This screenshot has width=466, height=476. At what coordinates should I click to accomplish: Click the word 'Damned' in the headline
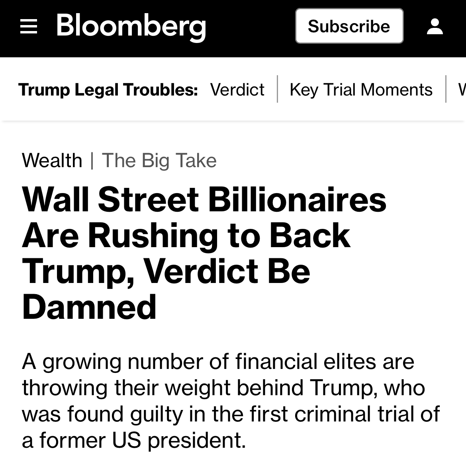click(89, 307)
